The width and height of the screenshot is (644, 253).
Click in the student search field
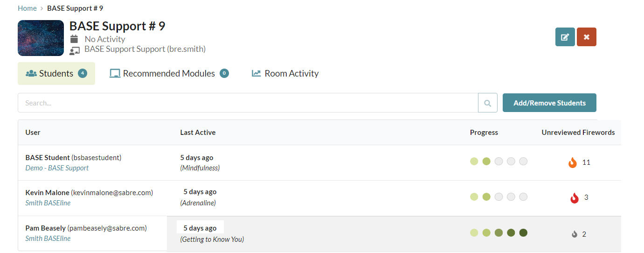coord(248,103)
